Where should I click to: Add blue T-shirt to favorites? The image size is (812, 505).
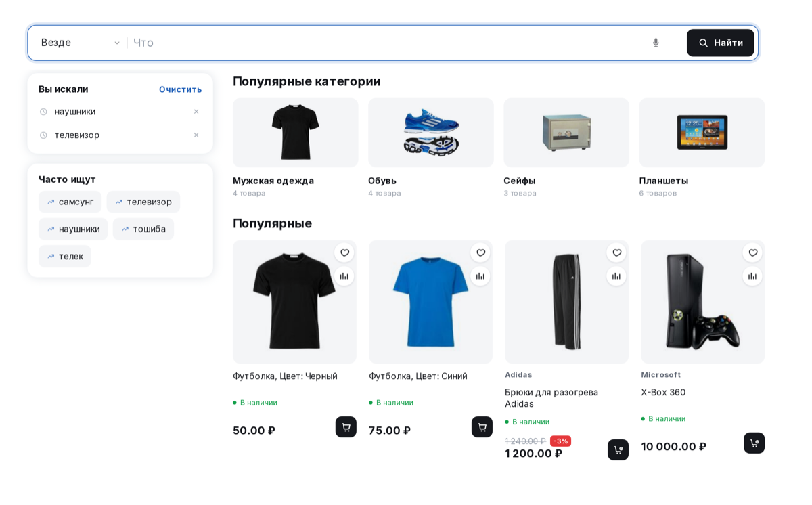(x=480, y=252)
